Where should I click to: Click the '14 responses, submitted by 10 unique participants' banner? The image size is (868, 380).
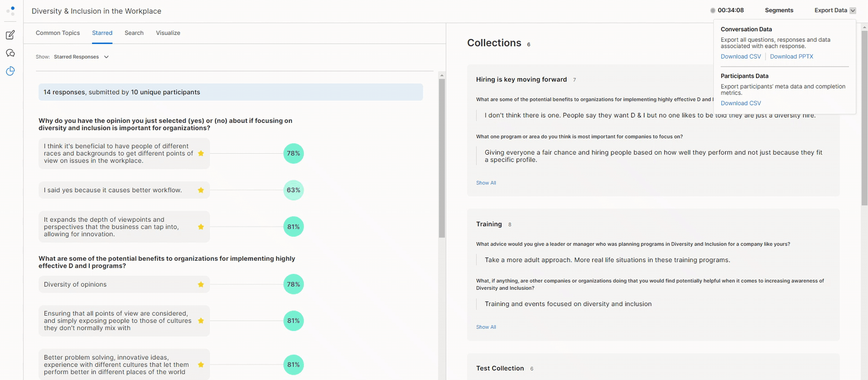click(231, 92)
